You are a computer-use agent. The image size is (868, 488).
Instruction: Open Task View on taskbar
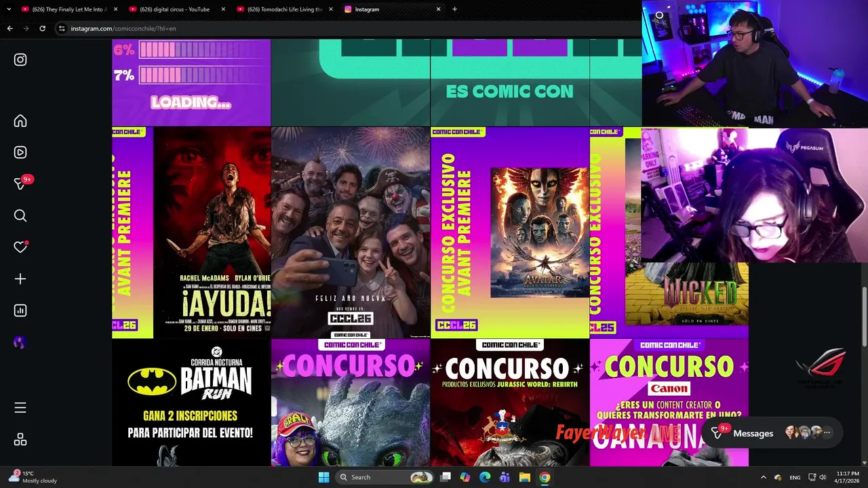pos(446,477)
